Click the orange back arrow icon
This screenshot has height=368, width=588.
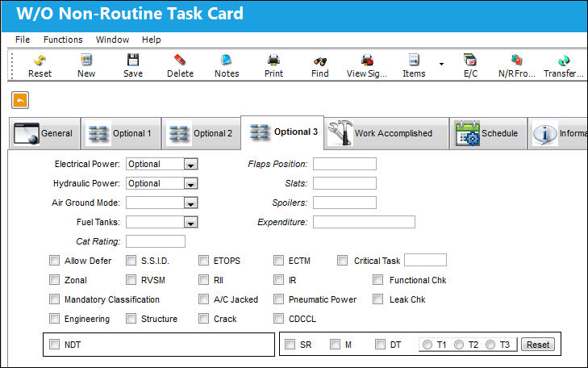tap(20, 100)
